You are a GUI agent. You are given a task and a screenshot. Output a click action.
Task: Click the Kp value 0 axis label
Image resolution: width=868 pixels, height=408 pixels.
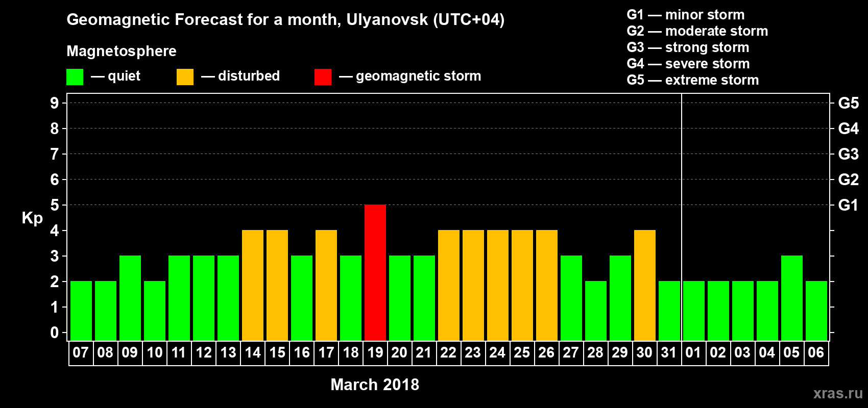(55, 333)
